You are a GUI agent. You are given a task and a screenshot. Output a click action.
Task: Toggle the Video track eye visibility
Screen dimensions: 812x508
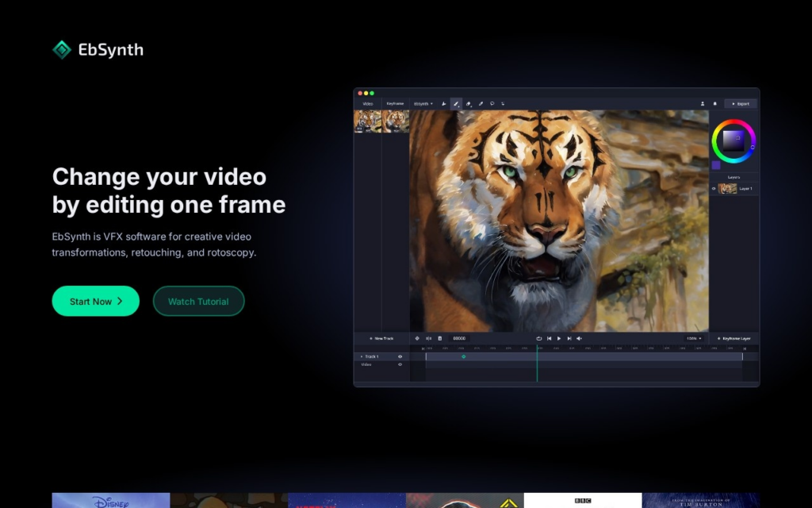[400, 364]
